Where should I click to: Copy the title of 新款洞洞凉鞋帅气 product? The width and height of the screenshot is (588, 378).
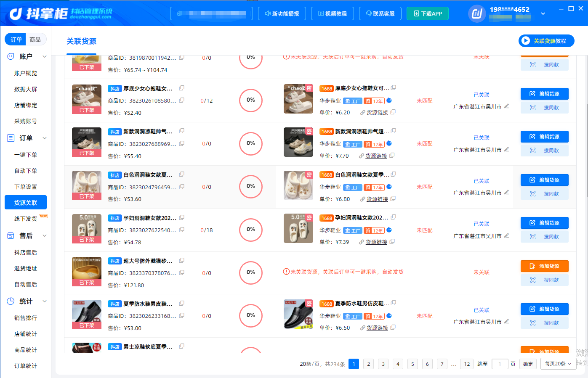click(182, 131)
